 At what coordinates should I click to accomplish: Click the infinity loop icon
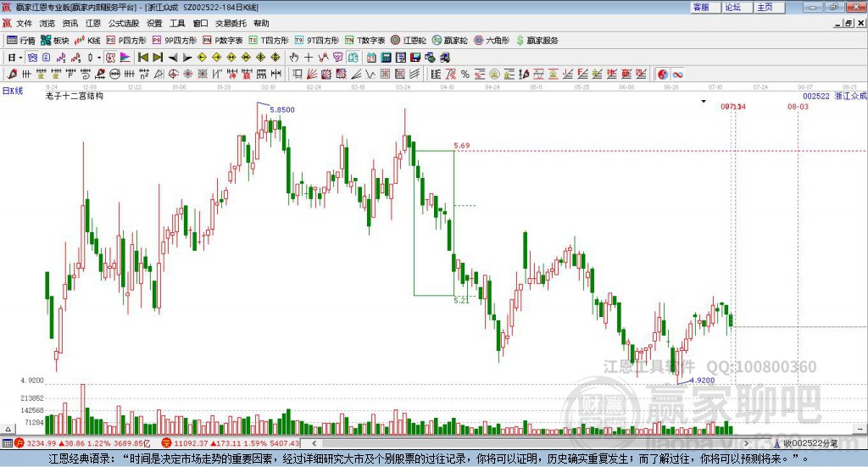coord(677,74)
